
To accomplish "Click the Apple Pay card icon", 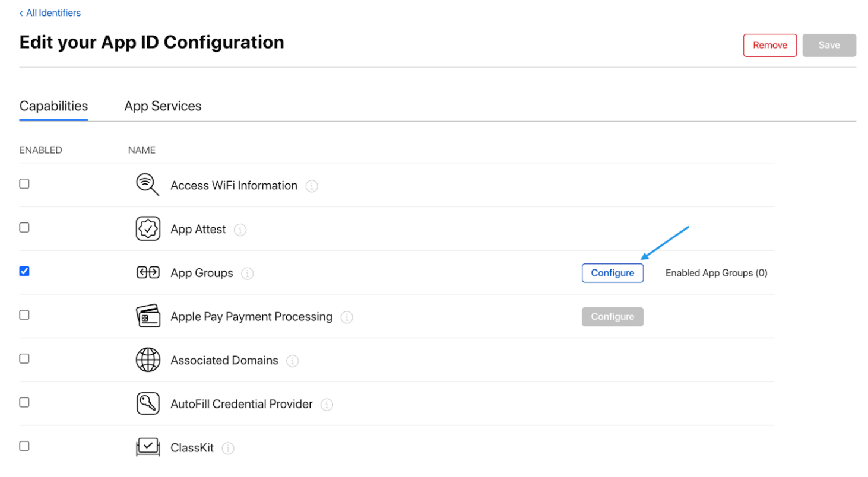I will tap(148, 316).
